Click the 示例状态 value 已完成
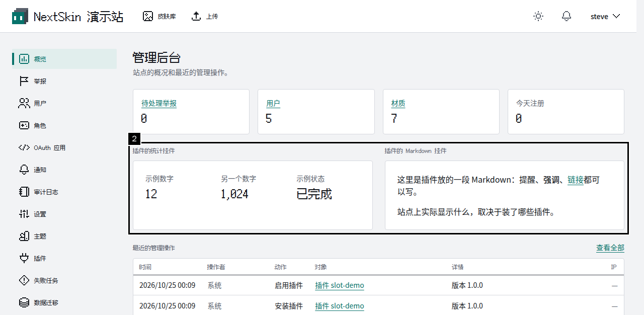The image size is (644, 315). pos(314,194)
